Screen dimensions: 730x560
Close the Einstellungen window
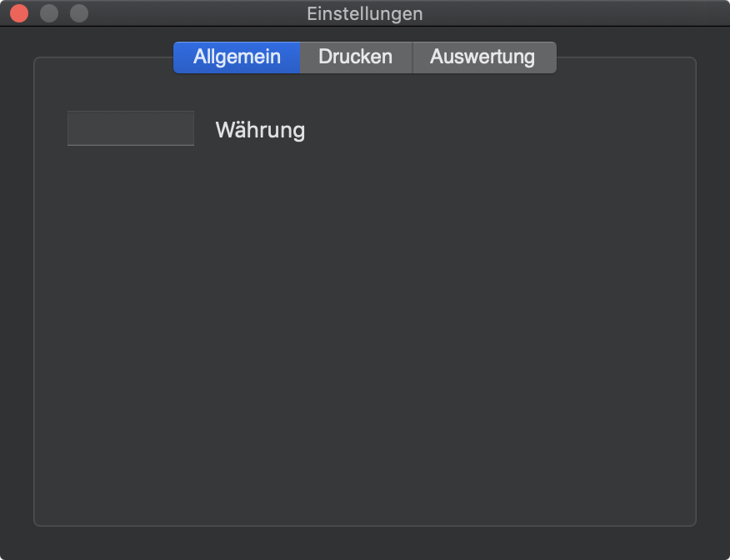(19, 13)
